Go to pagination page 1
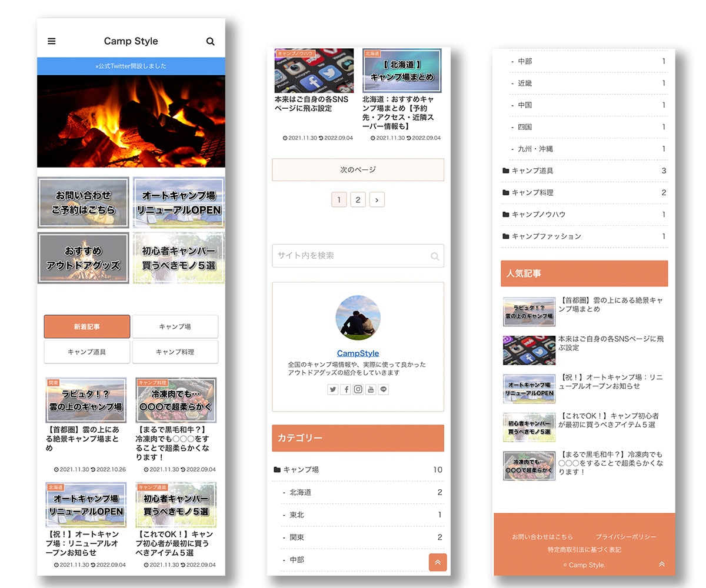This screenshot has width=706, height=588. coord(338,199)
